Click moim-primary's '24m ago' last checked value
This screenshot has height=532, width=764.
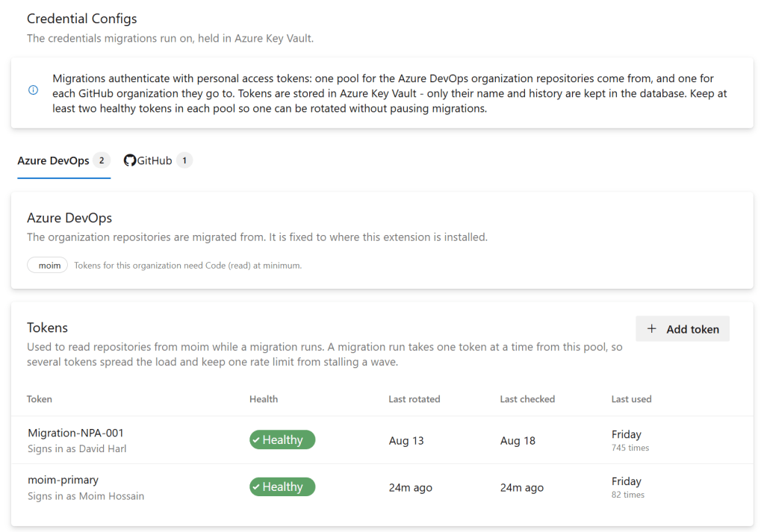click(522, 488)
